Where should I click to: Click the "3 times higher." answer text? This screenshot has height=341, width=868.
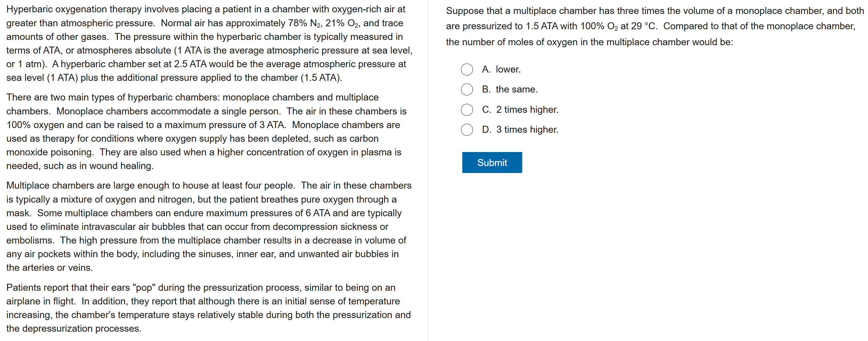pos(527,129)
